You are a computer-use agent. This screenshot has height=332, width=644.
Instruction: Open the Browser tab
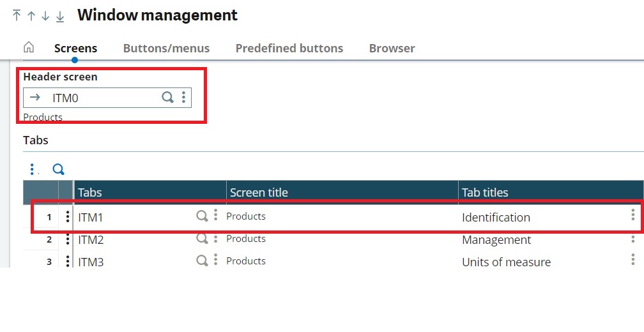(x=392, y=48)
